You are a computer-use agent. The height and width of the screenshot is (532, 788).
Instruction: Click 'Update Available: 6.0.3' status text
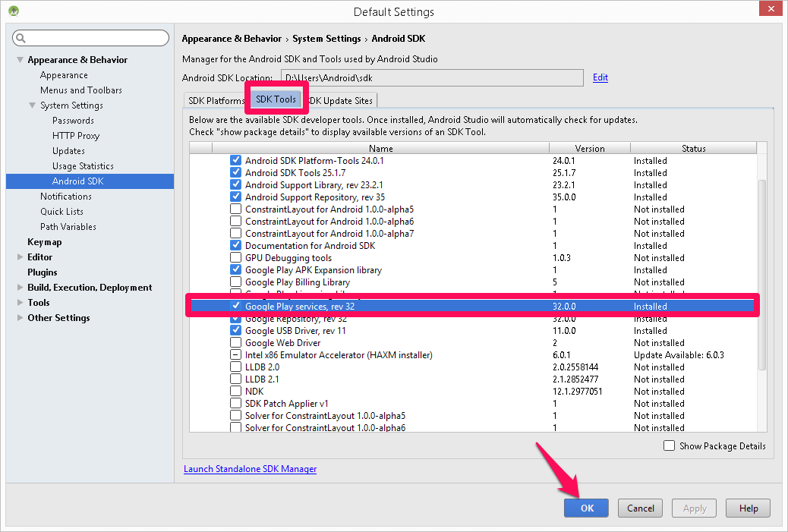pyautogui.click(x=679, y=354)
